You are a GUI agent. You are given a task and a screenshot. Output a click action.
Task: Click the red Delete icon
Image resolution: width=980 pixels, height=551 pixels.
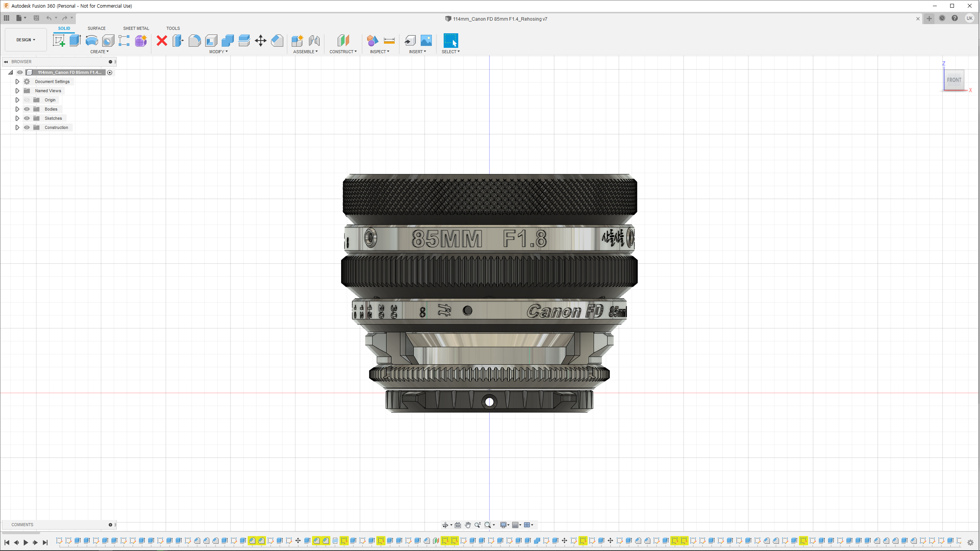162,40
